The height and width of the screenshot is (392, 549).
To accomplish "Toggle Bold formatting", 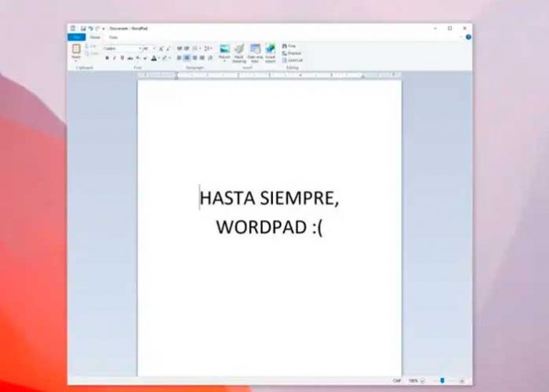I will point(106,58).
